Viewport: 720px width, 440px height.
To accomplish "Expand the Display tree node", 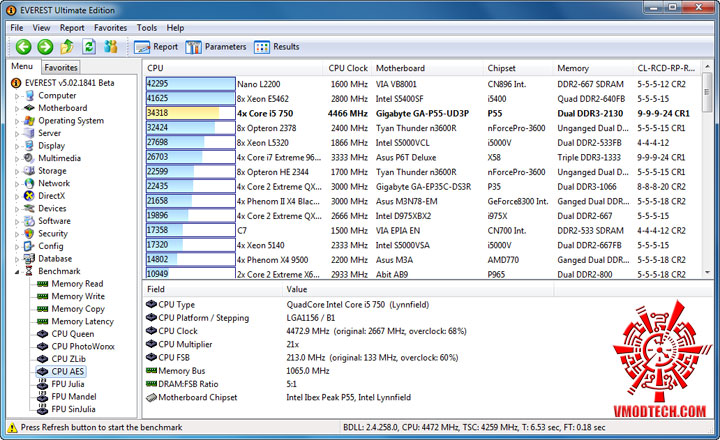I will (17, 147).
